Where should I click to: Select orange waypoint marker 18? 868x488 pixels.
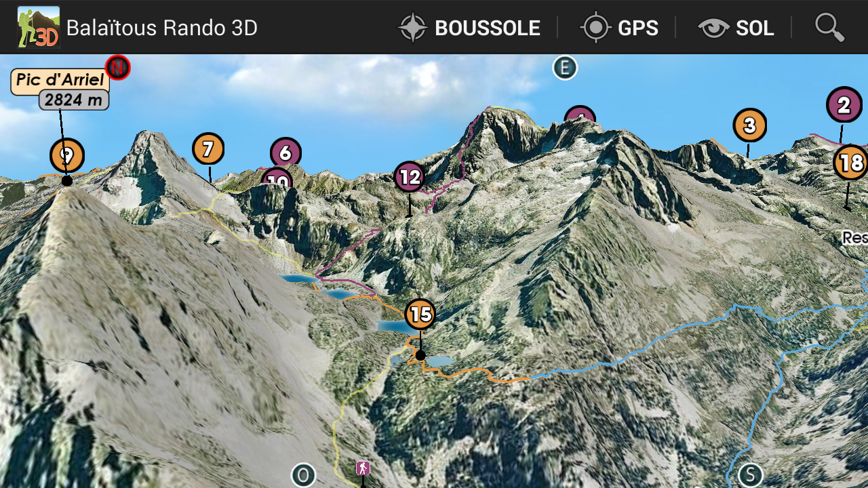point(850,163)
